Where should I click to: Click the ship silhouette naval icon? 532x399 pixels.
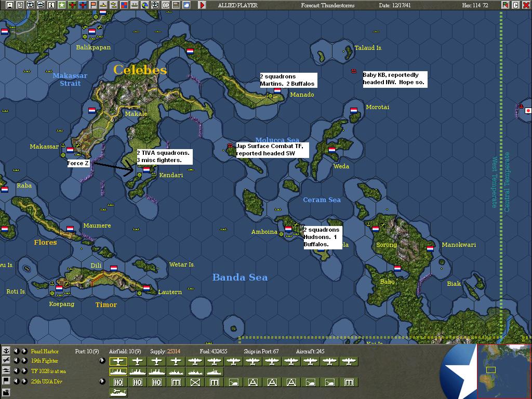[103, 5]
